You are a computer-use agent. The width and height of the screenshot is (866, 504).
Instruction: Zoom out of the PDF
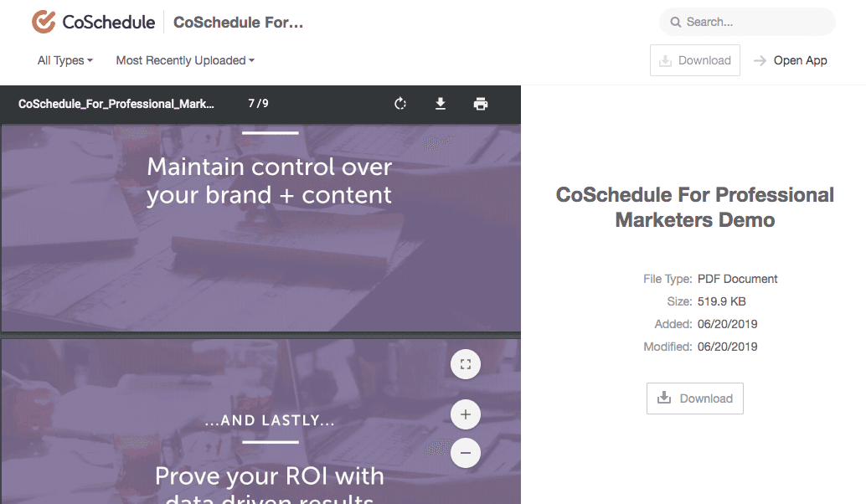tap(466, 453)
